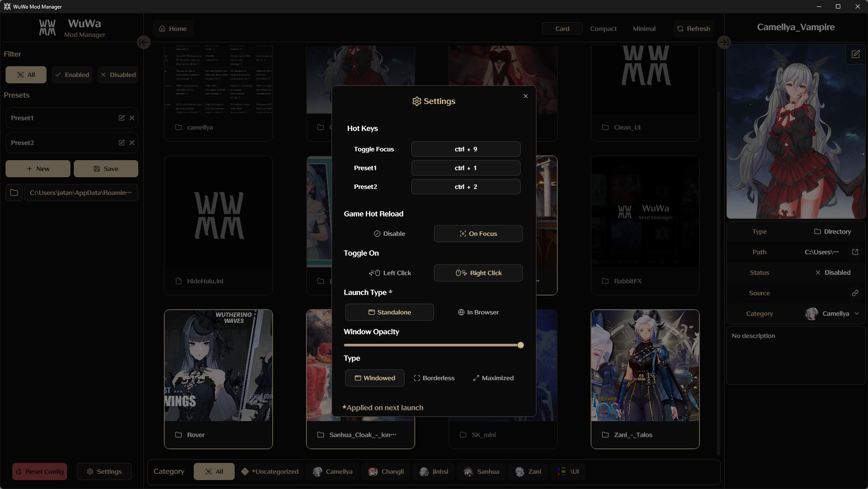
Task: Create a New preset
Action: point(38,168)
